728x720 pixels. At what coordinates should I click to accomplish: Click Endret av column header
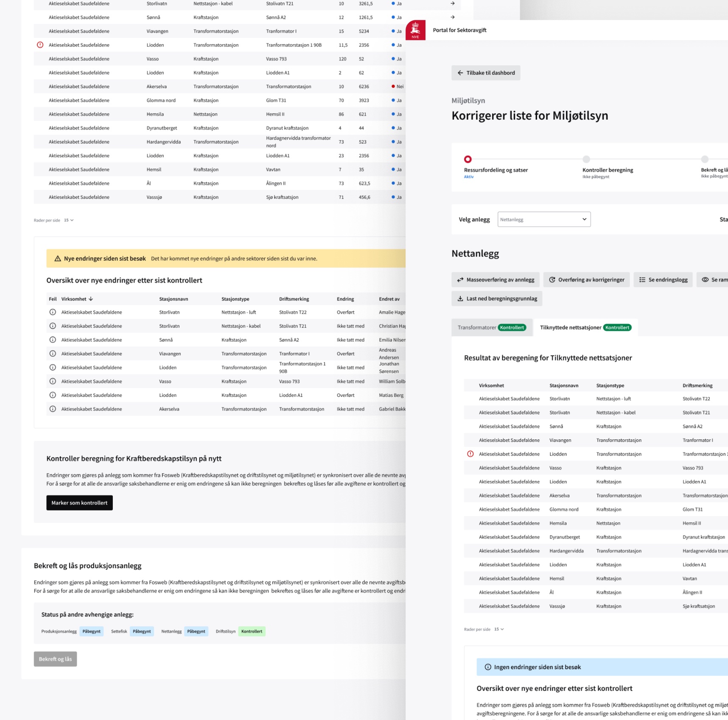click(389, 299)
